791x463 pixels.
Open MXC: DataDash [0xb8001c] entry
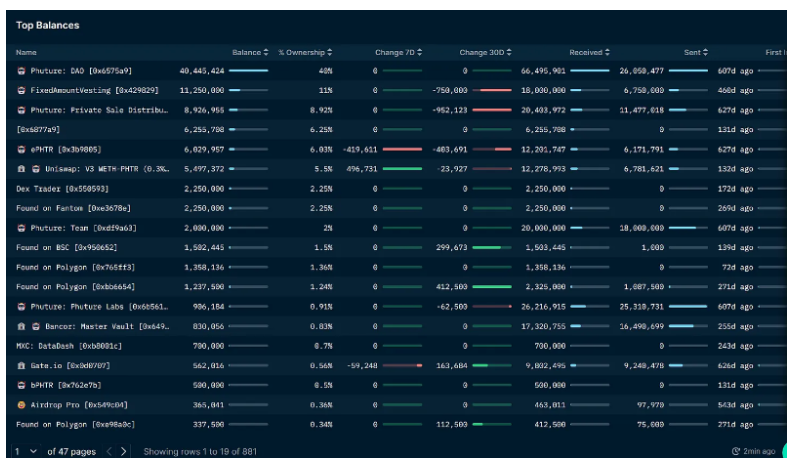coord(69,346)
